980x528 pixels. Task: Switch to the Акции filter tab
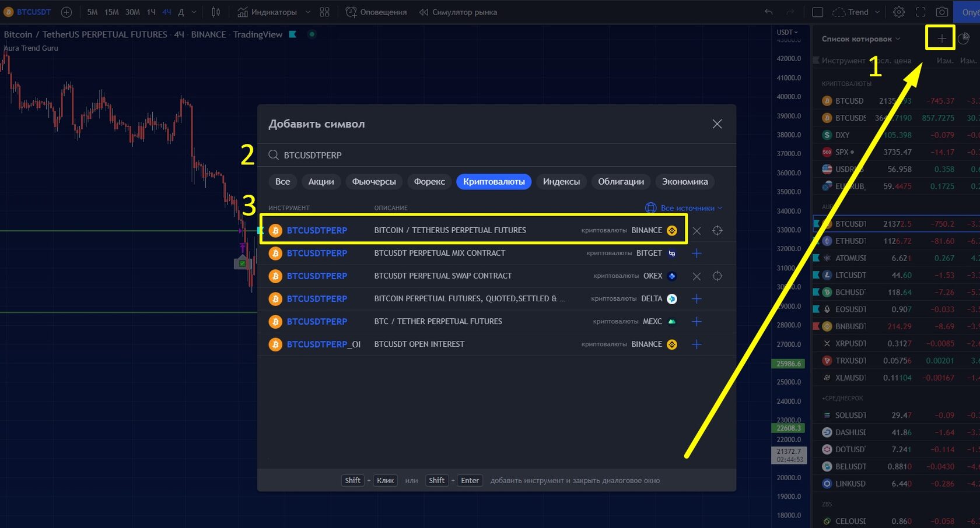321,182
